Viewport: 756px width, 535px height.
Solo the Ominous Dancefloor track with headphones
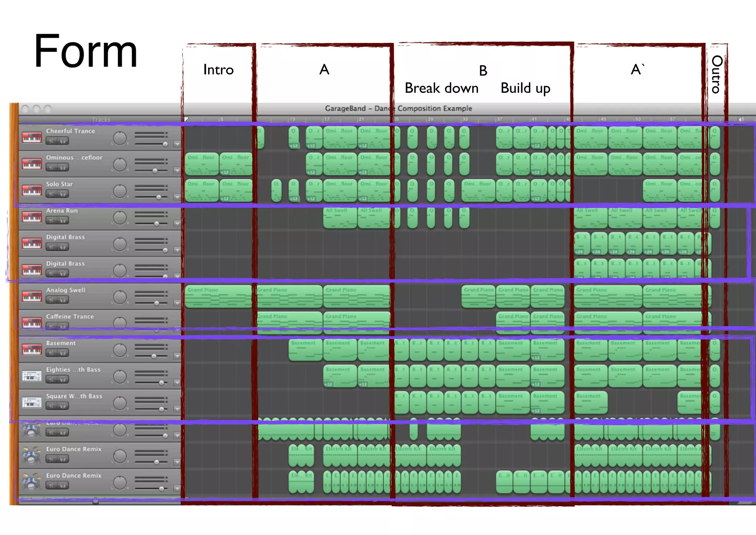63,167
